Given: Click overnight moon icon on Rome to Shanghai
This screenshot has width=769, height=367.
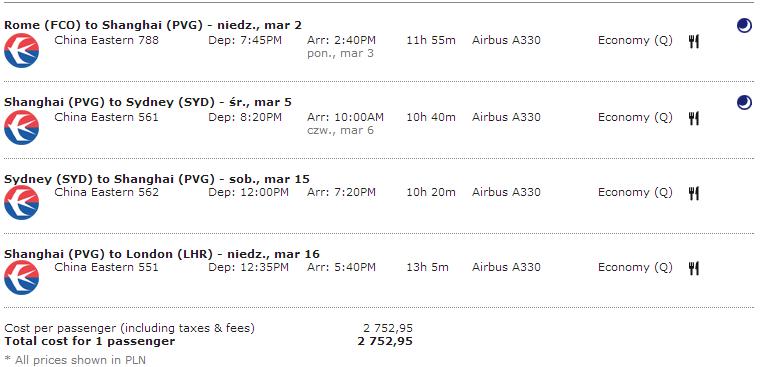Looking at the screenshot, I should [x=744, y=26].
